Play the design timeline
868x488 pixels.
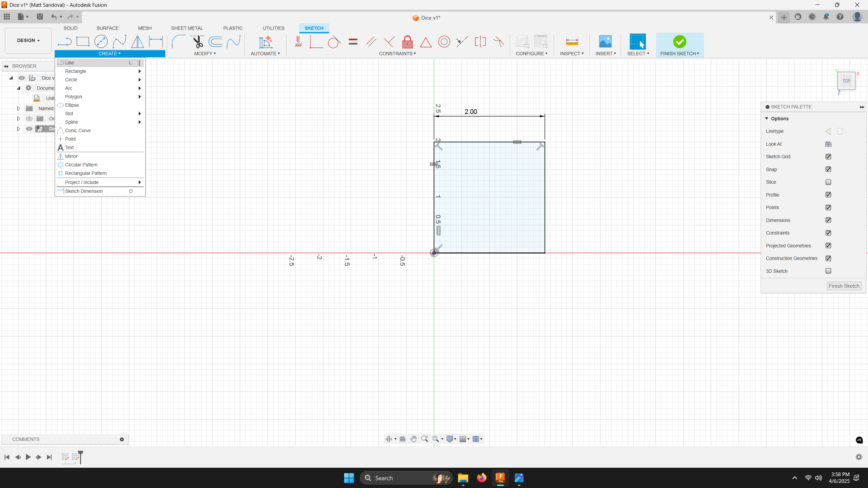tap(28, 457)
